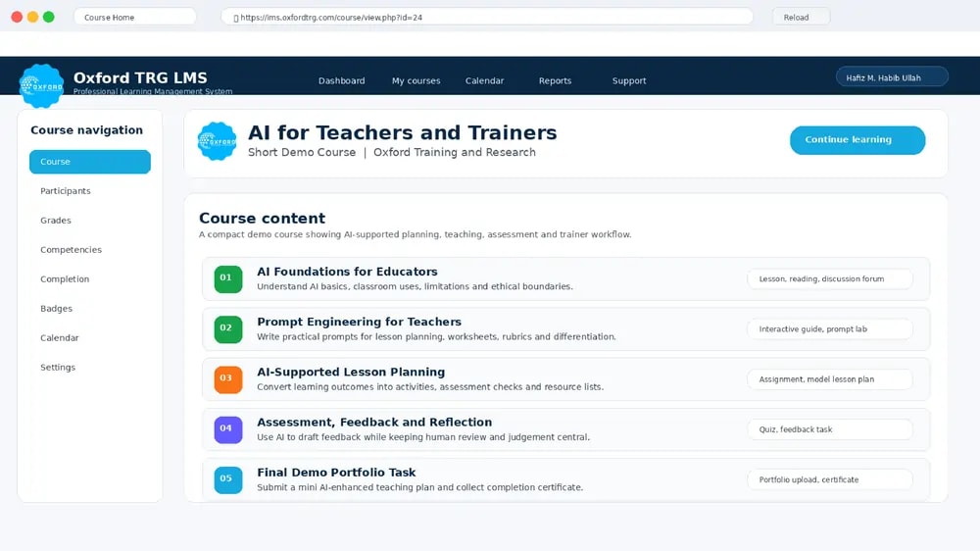980x551 pixels.
Task: Click the URL address field
Action: (487, 17)
